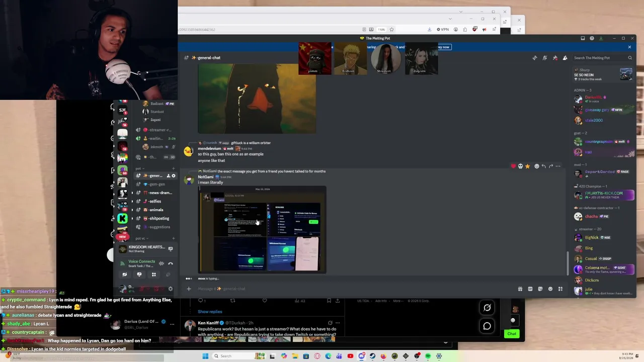Open the Windows Start menu
644x362 pixels.
coord(205,356)
